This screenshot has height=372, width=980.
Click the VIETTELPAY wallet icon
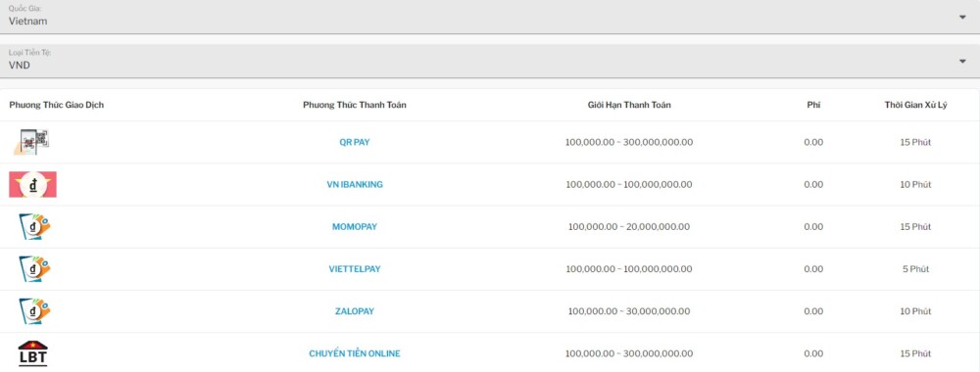pyautogui.click(x=33, y=269)
